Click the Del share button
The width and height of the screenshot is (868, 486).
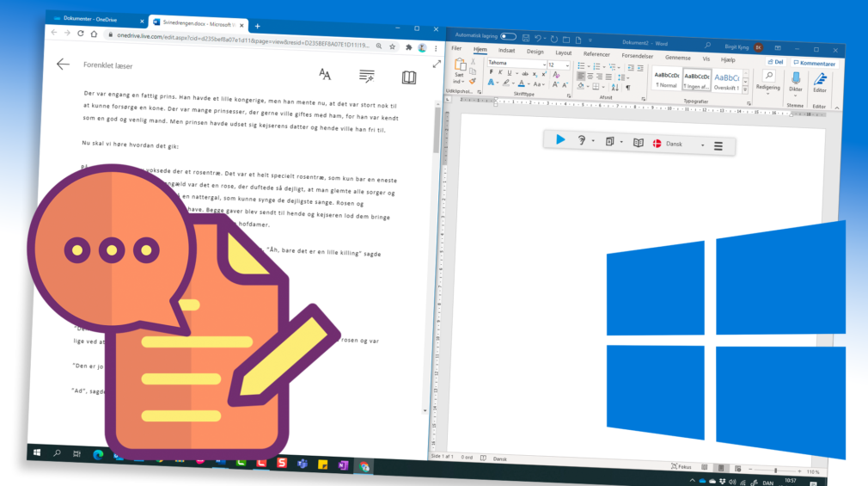point(775,62)
